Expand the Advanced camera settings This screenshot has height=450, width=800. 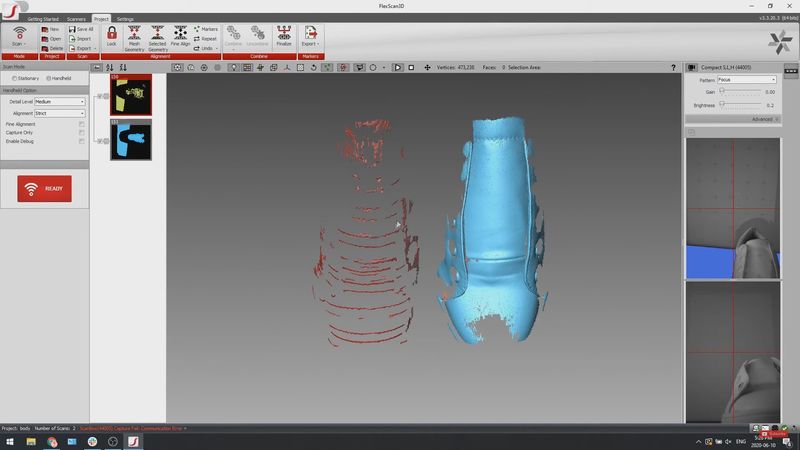[x=765, y=119]
